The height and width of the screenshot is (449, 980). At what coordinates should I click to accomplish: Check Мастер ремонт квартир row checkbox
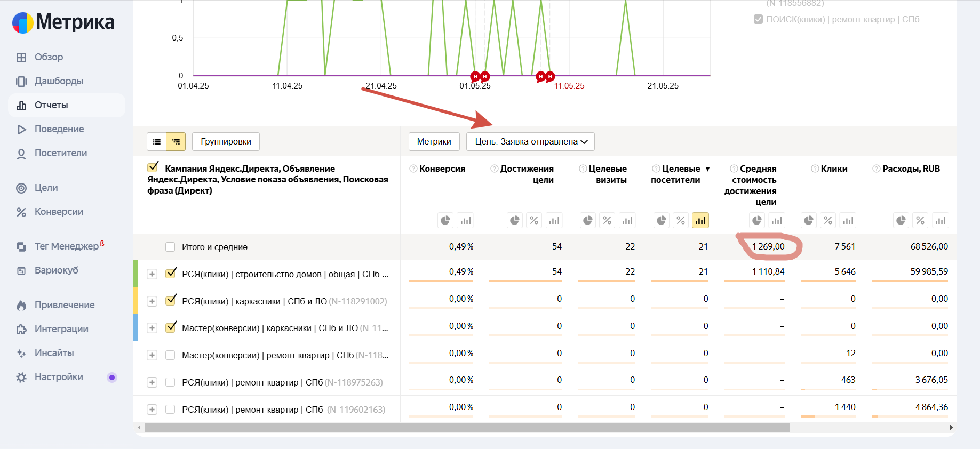coord(170,355)
